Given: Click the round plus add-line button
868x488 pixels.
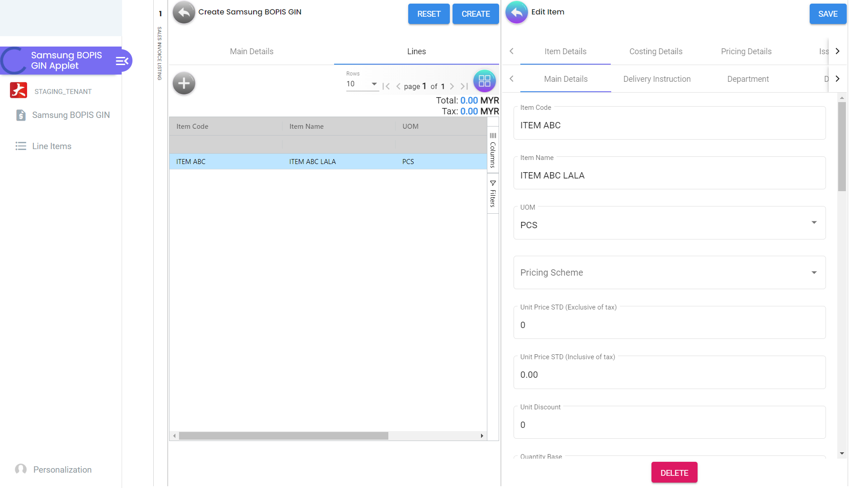Looking at the screenshot, I should coord(184,83).
